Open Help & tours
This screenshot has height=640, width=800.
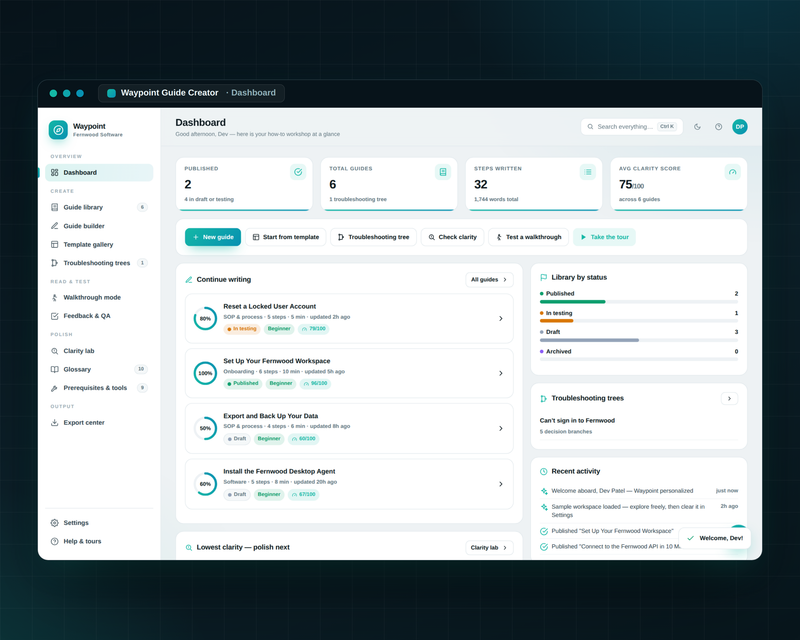tap(99, 541)
